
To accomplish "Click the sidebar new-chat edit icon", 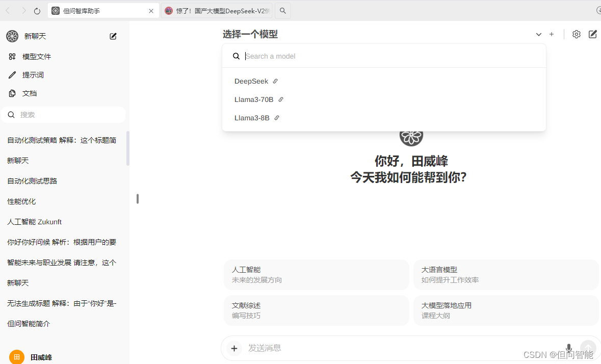I will (113, 36).
